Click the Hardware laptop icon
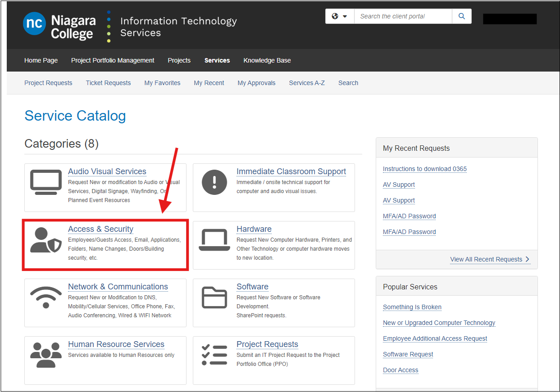560x392 pixels. (x=214, y=240)
